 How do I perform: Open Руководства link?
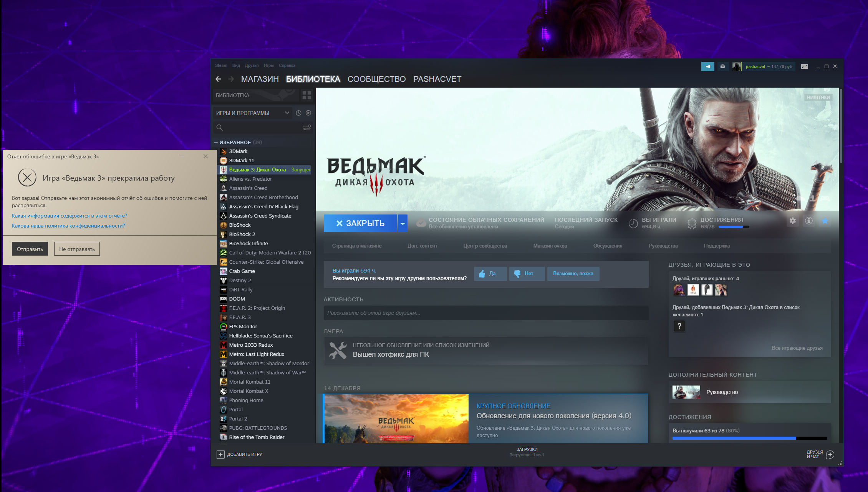point(663,246)
